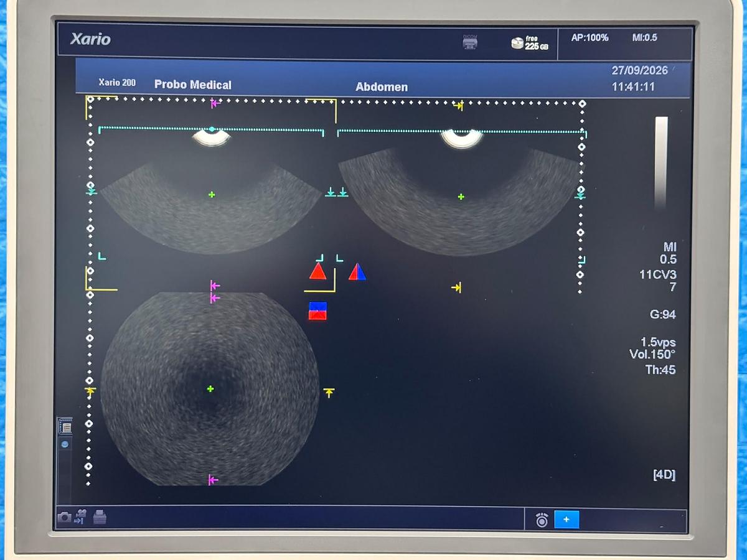Click the video clip store icon
The width and height of the screenshot is (747, 560).
coord(81,516)
